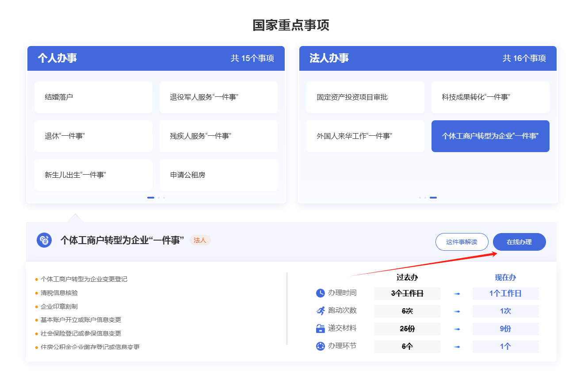Select the 结婚落户 card

point(93,97)
